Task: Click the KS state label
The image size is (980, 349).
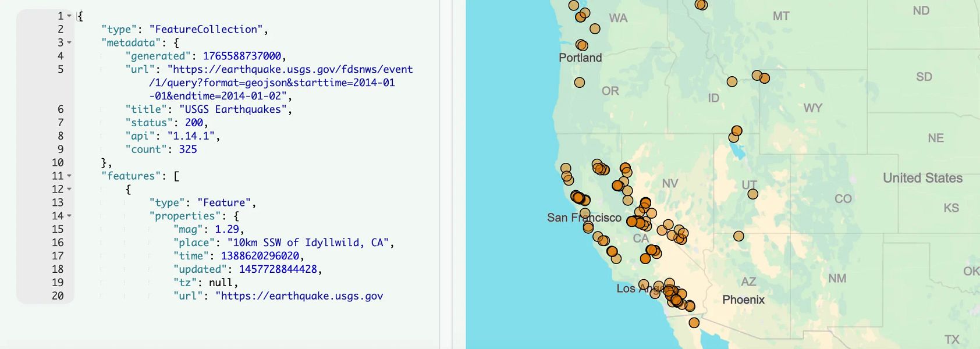Action: pyautogui.click(x=951, y=208)
